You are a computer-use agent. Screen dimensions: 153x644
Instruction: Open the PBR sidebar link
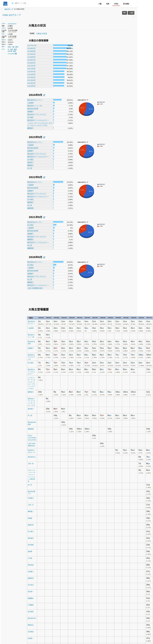(x=3, y=34)
